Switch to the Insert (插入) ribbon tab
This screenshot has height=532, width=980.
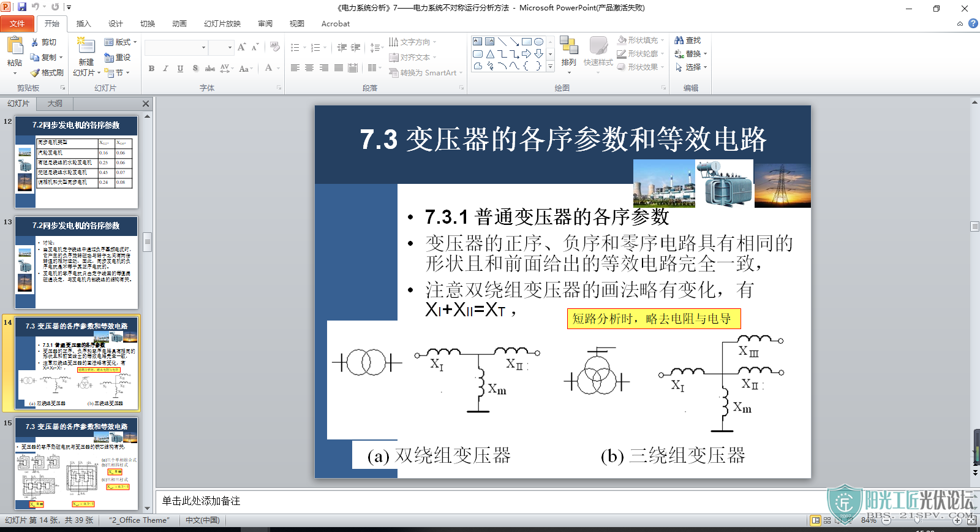tap(84, 23)
